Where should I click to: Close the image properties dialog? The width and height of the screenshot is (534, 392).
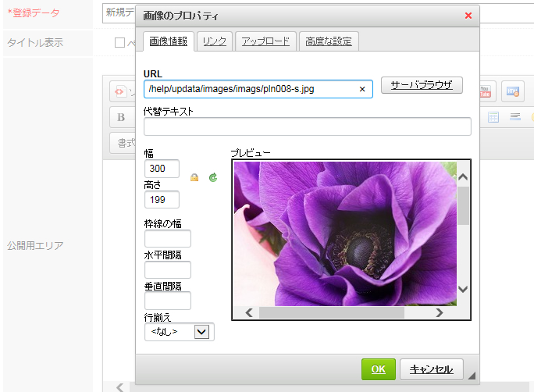[x=468, y=16]
